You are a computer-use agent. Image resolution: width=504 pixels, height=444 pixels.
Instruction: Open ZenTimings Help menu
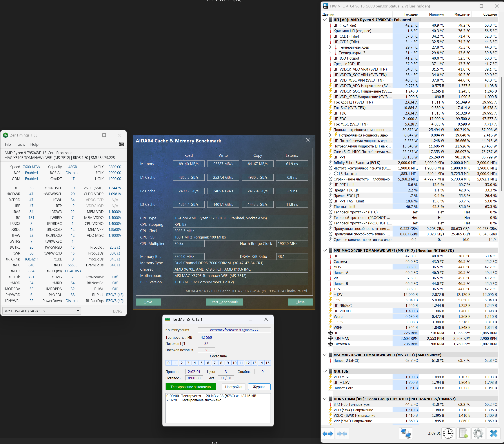pyautogui.click(x=34, y=144)
